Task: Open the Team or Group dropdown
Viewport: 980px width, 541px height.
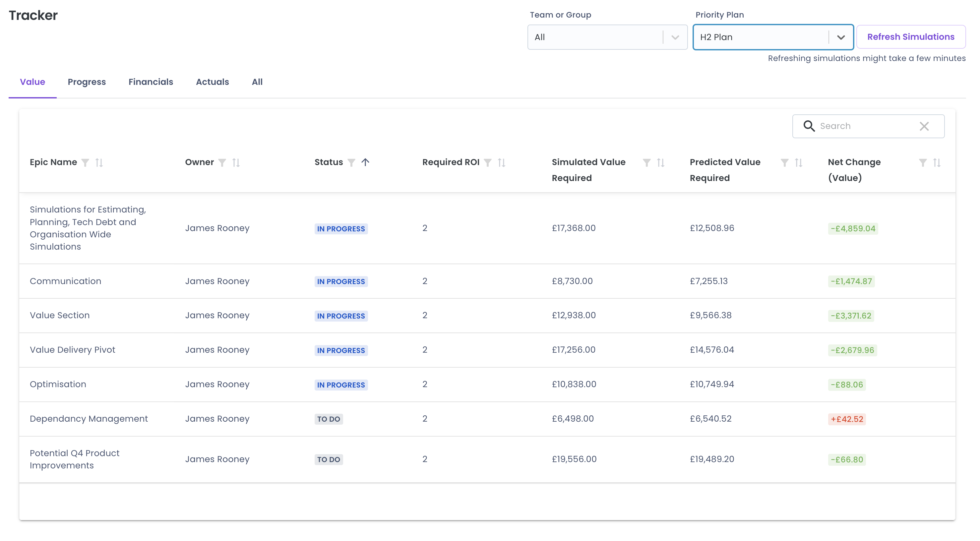Action: [x=607, y=37]
